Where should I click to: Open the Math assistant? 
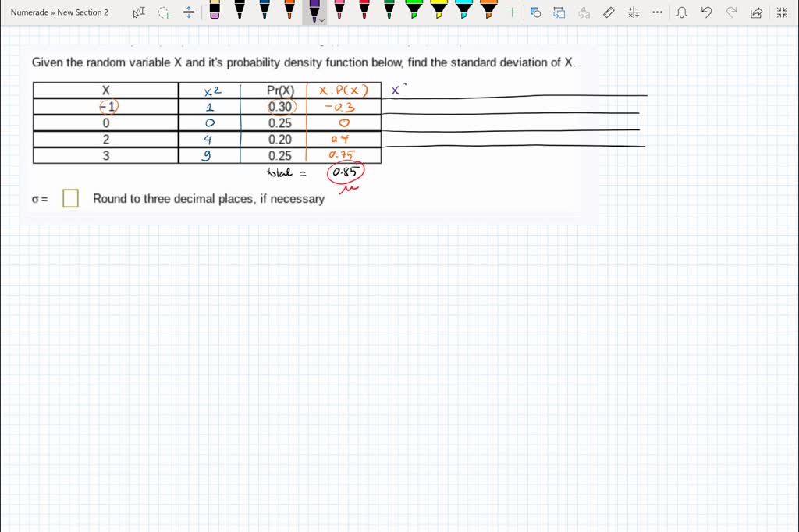pos(634,12)
